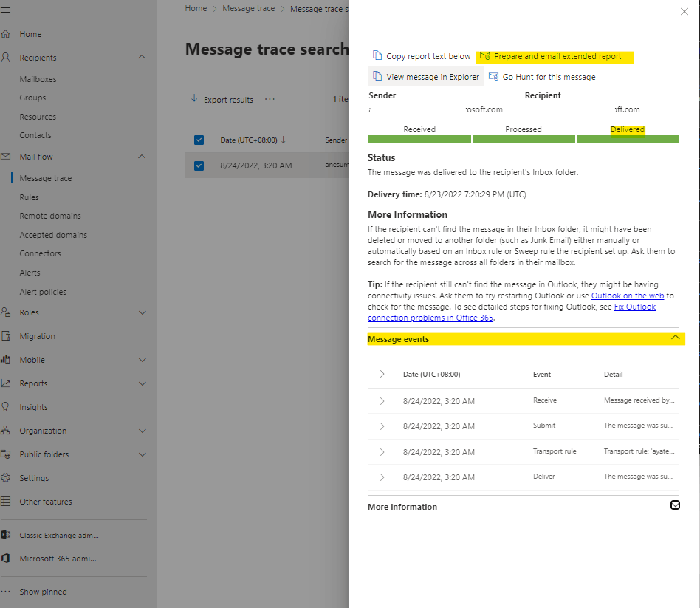Click the clipboard icon on Copy report text below
The image size is (700, 608).
(x=378, y=55)
